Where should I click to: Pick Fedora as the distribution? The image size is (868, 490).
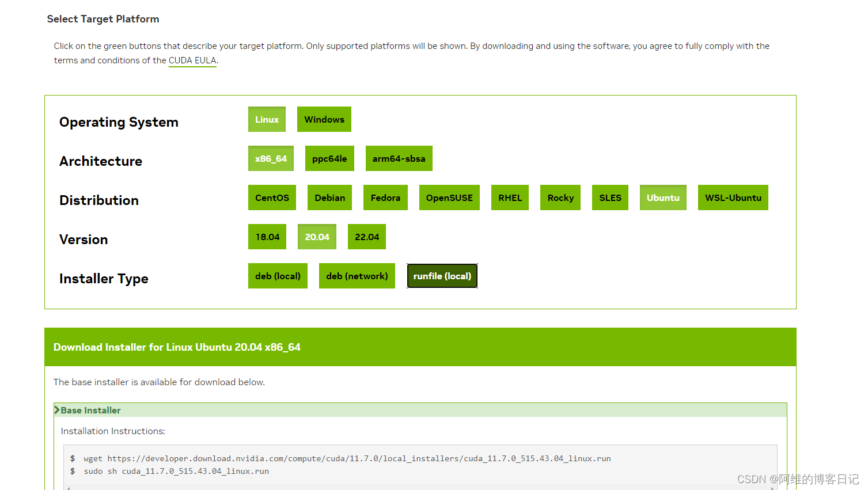pyautogui.click(x=385, y=197)
